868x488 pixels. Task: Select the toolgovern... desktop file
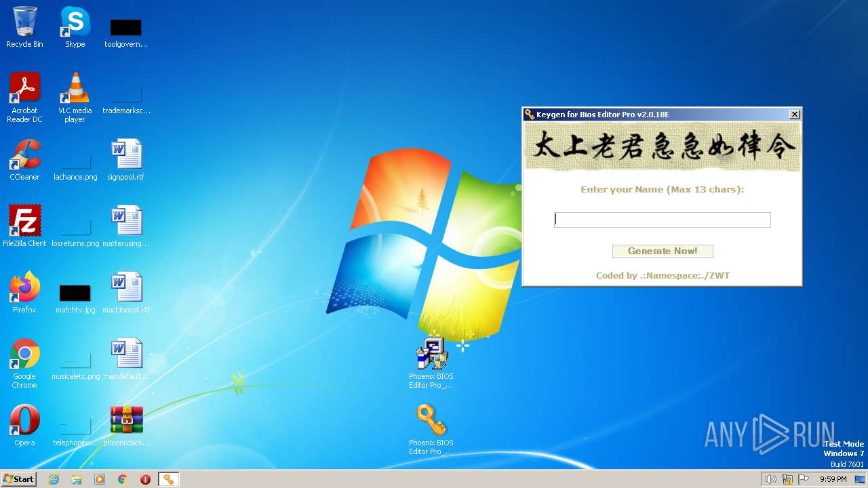pyautogui.click(x=126, y=33)
